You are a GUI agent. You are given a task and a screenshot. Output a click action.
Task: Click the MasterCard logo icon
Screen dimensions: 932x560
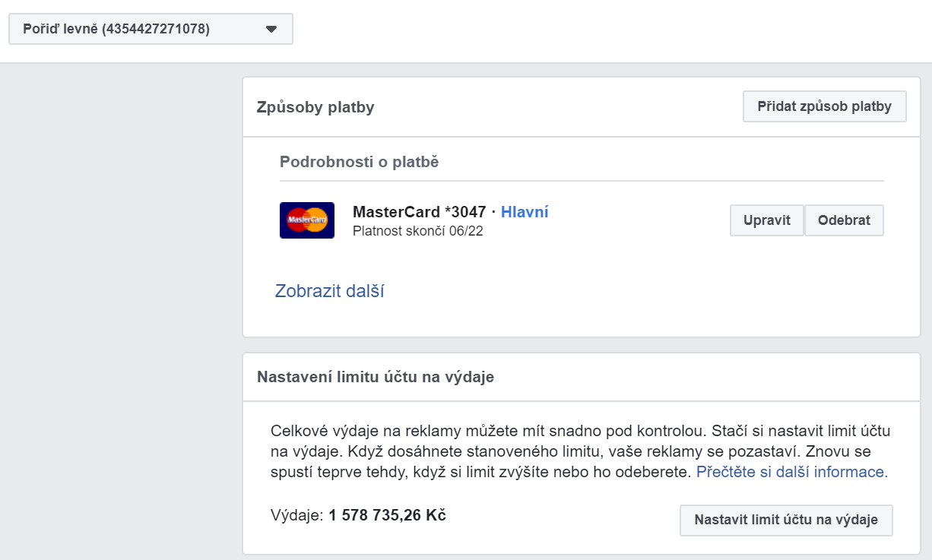(307, 220)
